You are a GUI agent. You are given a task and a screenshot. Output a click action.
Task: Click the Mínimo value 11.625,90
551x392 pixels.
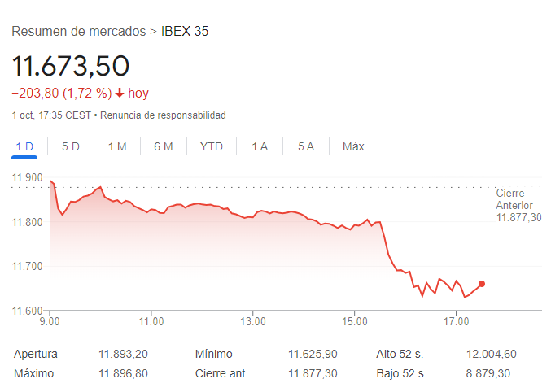point(313,354)
